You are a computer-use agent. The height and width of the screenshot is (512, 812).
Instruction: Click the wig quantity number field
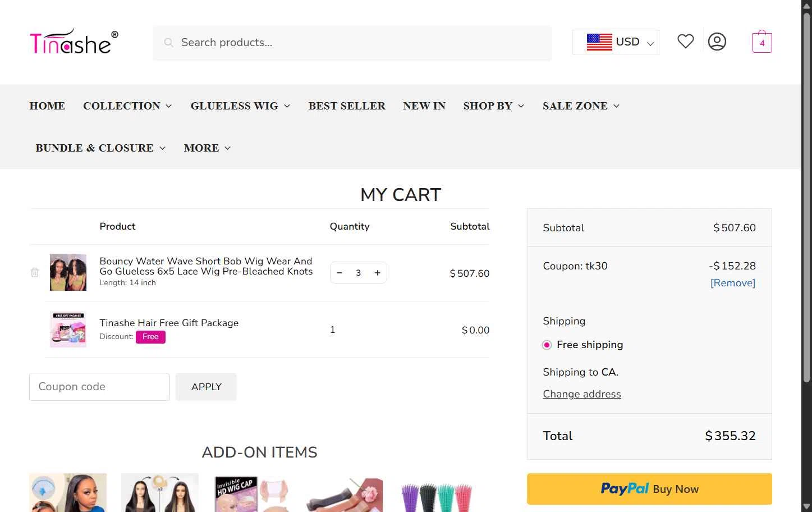(x=358, y=273)
